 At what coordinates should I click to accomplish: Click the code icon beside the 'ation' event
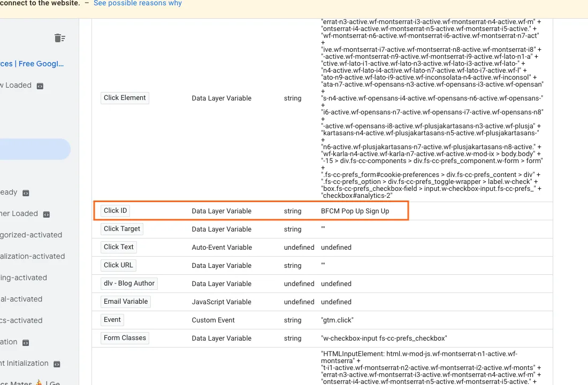tap(26, 343)
